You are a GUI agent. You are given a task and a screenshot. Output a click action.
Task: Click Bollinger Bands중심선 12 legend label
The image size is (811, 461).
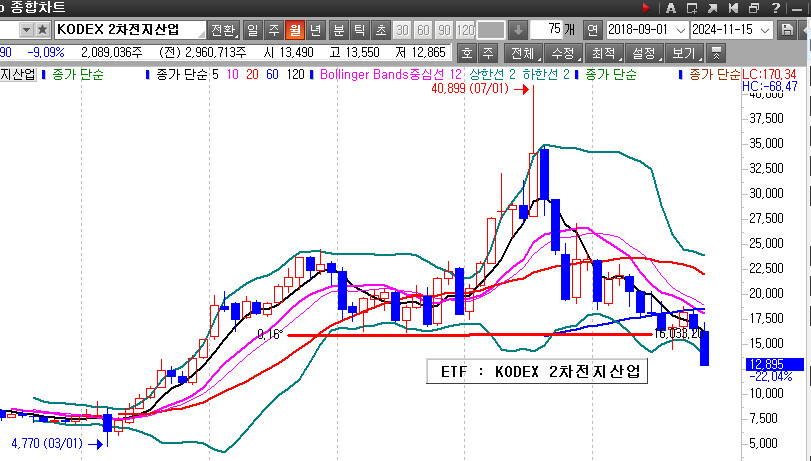pos(391,74)
